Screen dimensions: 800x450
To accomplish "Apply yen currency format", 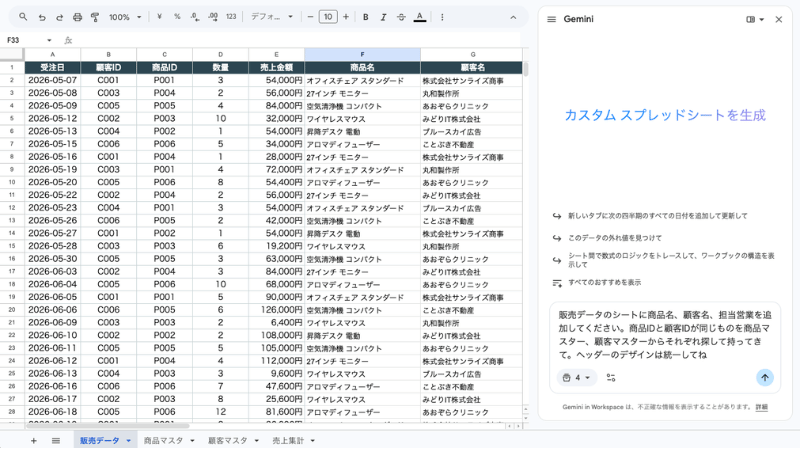I will coord(159,17).
